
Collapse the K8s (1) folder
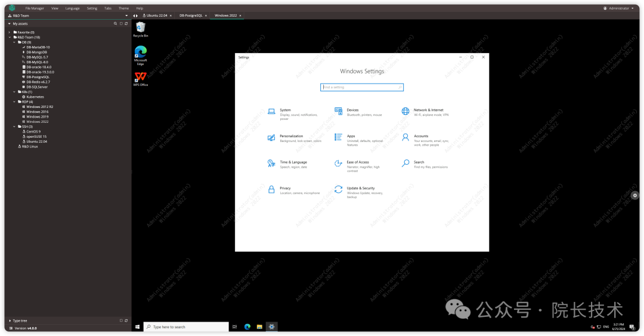14,92
